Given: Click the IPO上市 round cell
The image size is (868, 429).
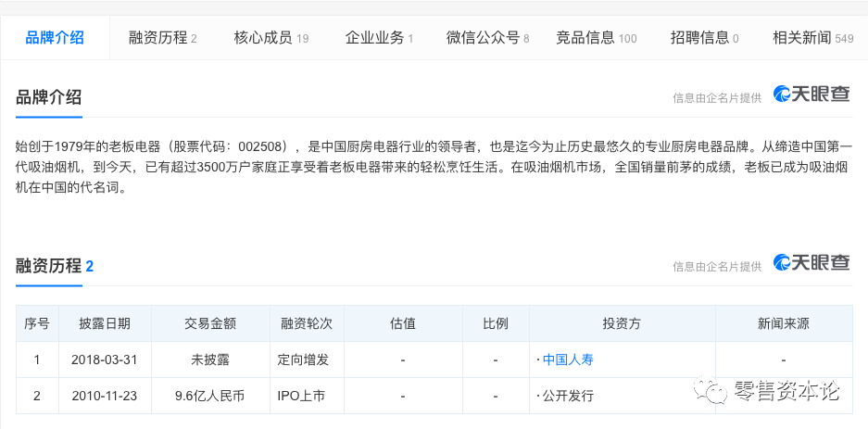Looking at the screenshot, I should [x=307, y=396].
